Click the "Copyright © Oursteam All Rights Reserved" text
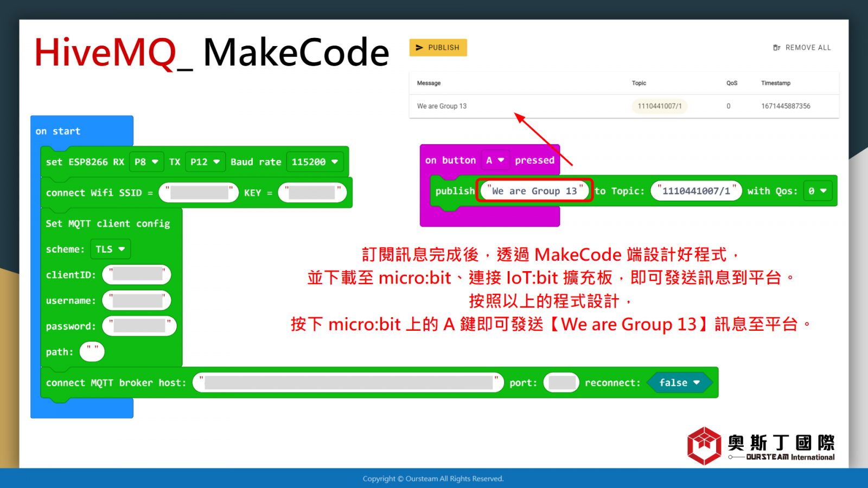 pos(433,479)
